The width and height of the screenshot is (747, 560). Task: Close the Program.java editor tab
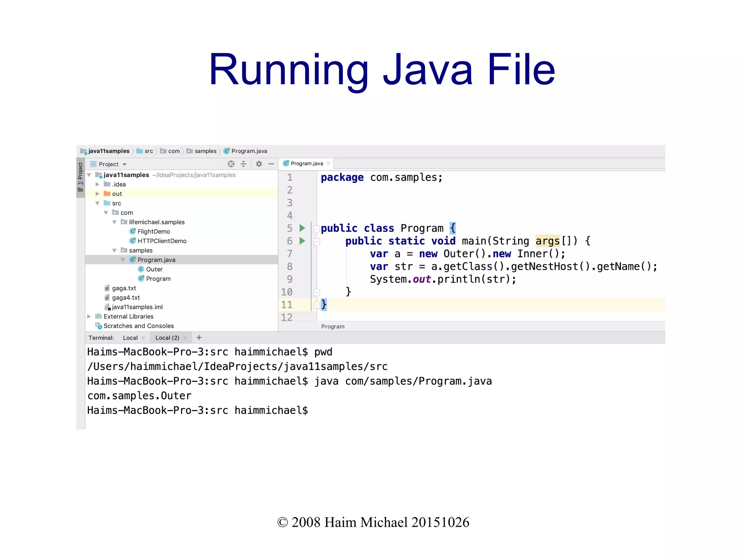(x=329, y=164)
